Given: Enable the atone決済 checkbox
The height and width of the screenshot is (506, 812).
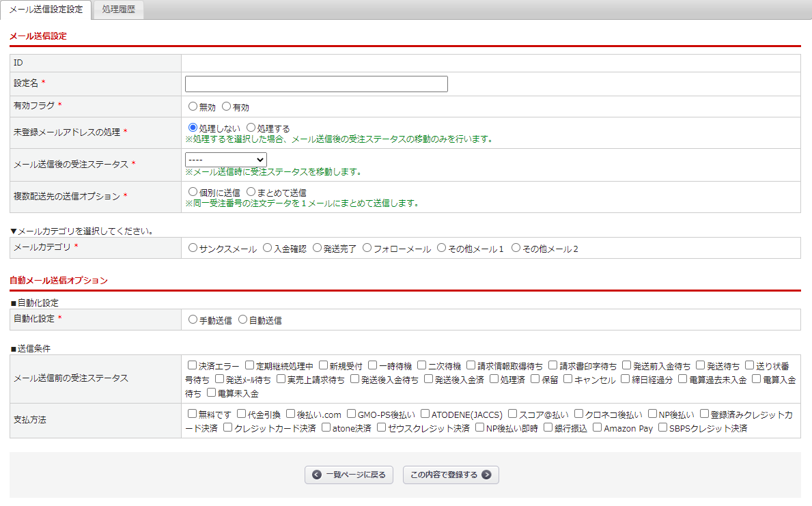Looking at the screenshot, I should pyautogui.click(x=326, y=427).
